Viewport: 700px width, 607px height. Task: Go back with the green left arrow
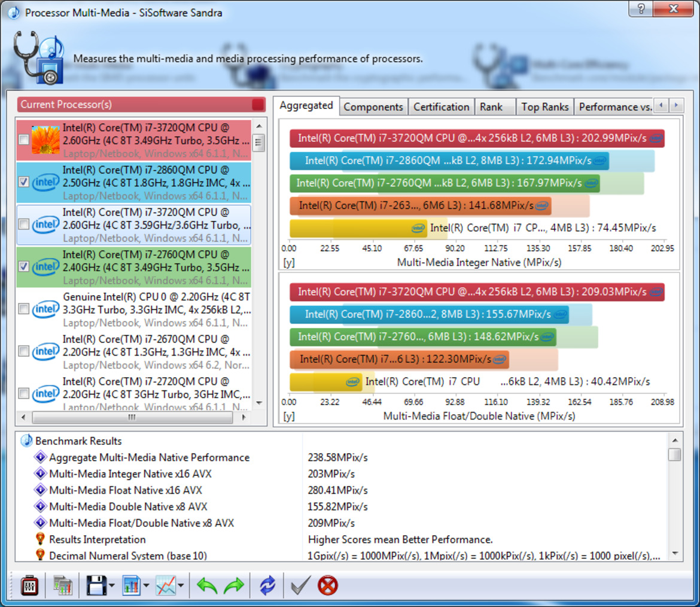pyautogui.click(x=206, y=585)
